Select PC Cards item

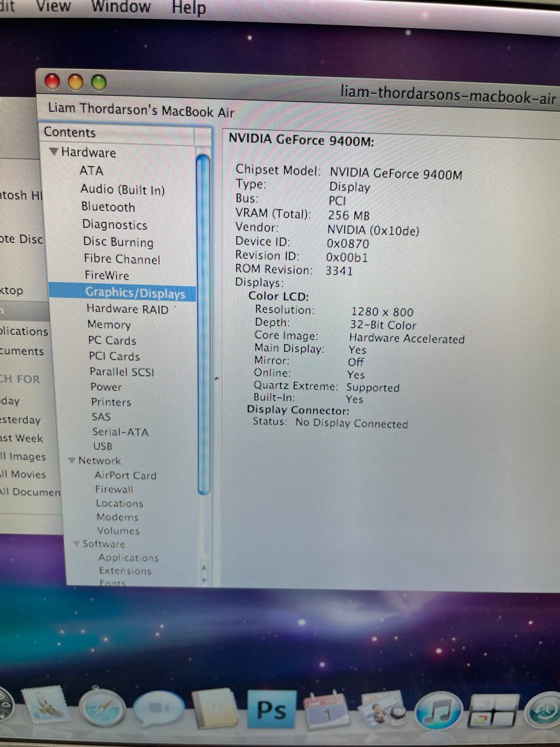[112, 340]
